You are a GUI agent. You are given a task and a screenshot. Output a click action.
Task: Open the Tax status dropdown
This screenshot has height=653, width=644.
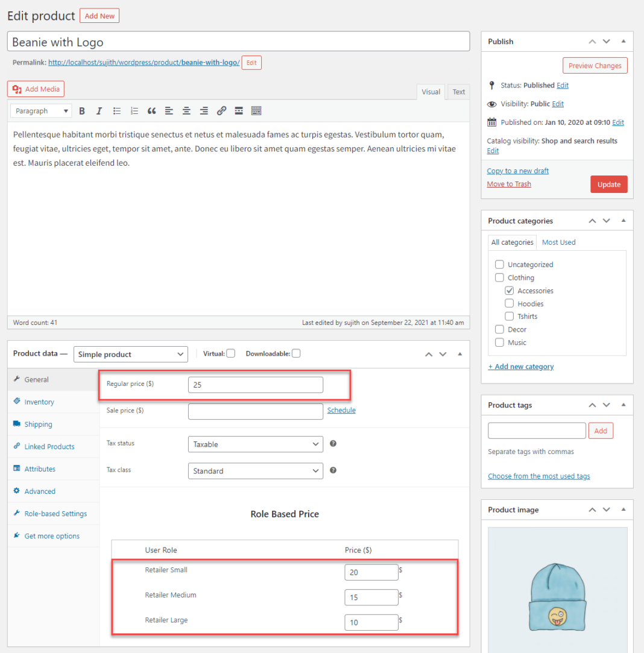tap(255, 444)
